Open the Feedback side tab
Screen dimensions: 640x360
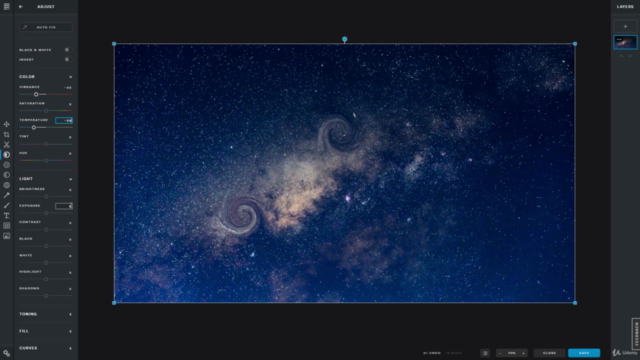point(636,333)
